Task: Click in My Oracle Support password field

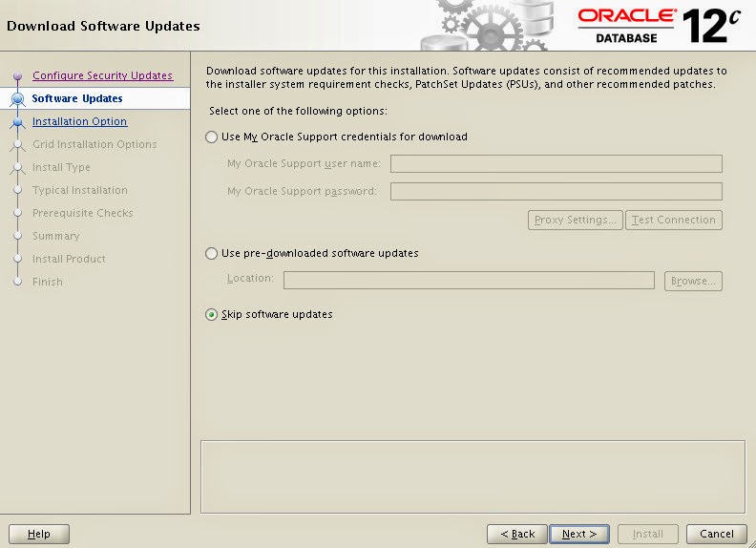Action: click(x=556, y=191)
